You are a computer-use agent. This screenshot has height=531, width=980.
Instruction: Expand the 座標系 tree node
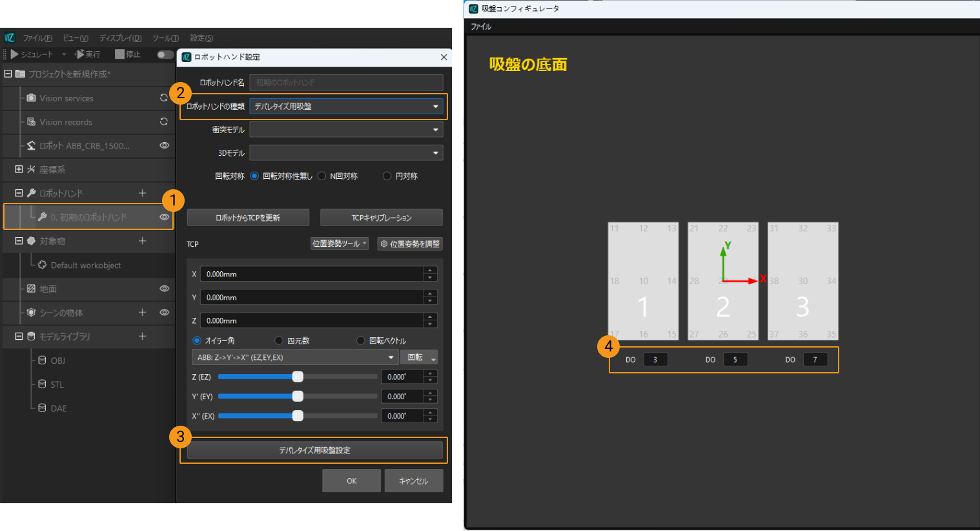click(x=19, y=169)
